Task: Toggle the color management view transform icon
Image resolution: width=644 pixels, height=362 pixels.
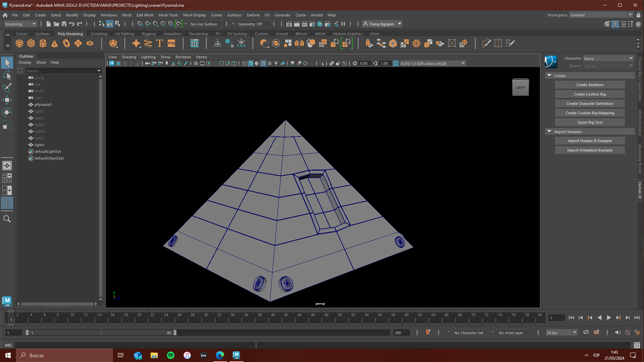Action: pos(396,63)
